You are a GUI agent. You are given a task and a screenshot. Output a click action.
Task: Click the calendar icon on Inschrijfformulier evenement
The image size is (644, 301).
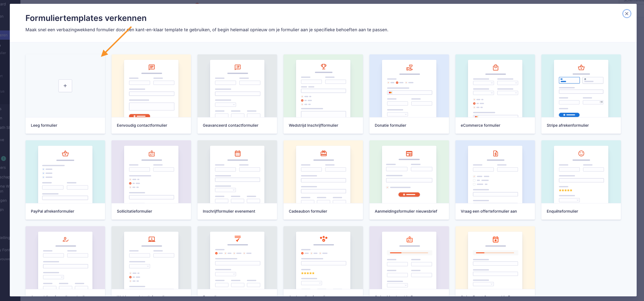point(238,153)
